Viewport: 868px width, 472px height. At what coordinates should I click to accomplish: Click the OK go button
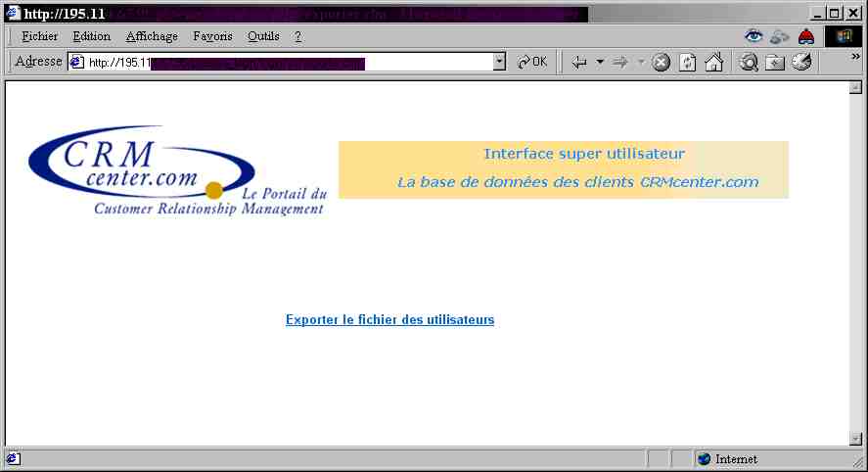coord(532,62)
